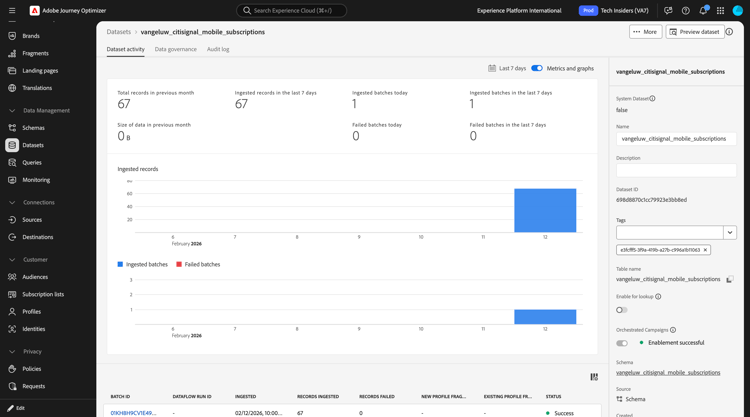750x417 pixels.
Task: Click the Tags text input
Action: (670, 232)
